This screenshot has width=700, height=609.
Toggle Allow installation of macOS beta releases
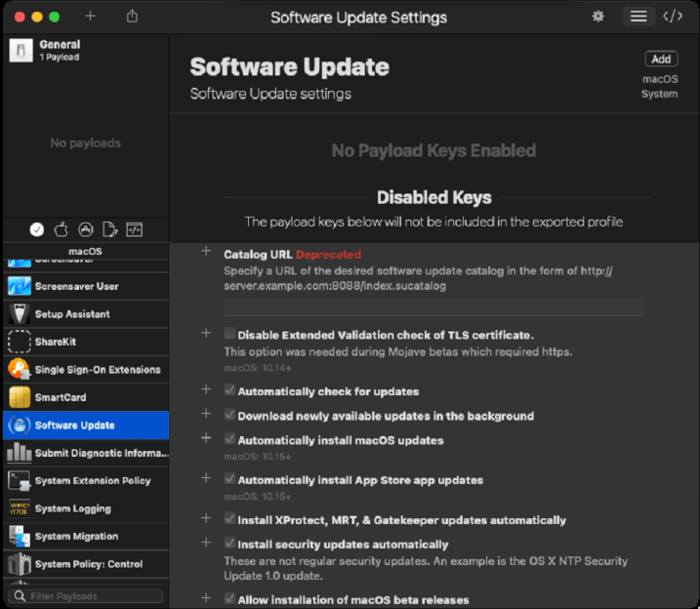click(x=229, y=598)
